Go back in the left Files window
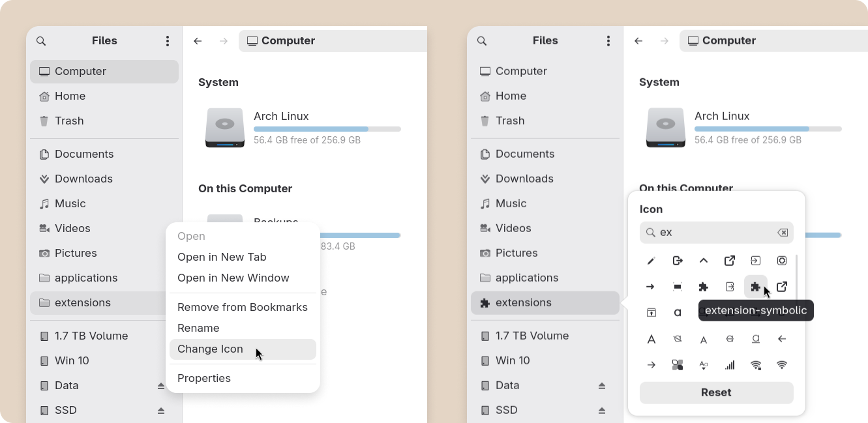 tap(198, 41)
